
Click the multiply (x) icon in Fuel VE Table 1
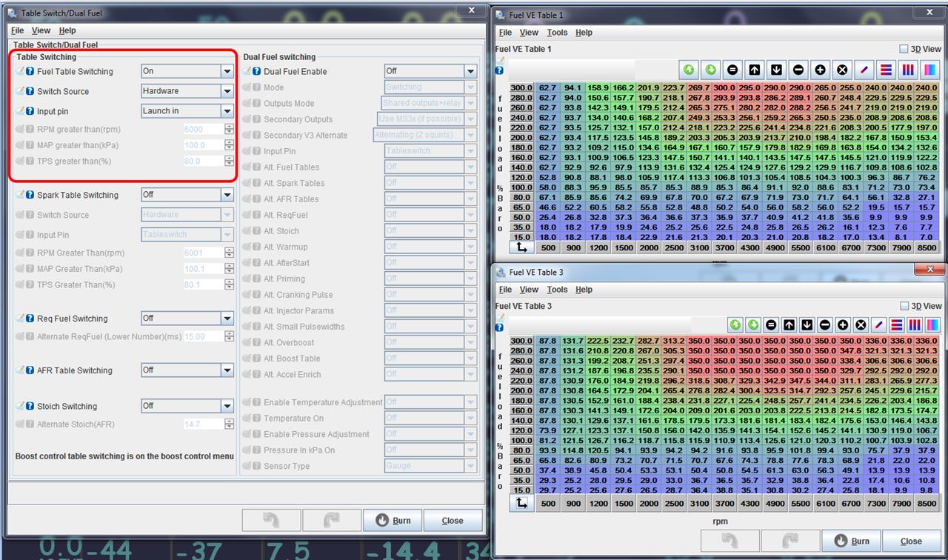(842, 70)
